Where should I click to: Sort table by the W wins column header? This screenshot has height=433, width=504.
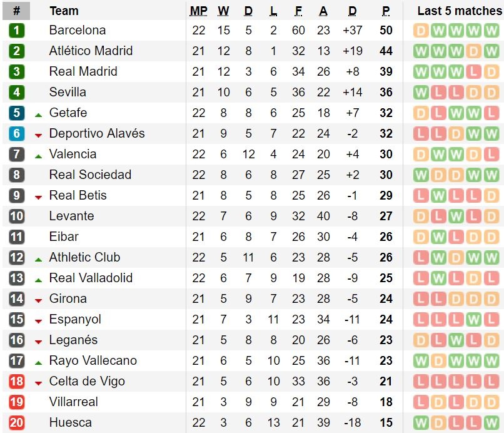coord(223,11)
